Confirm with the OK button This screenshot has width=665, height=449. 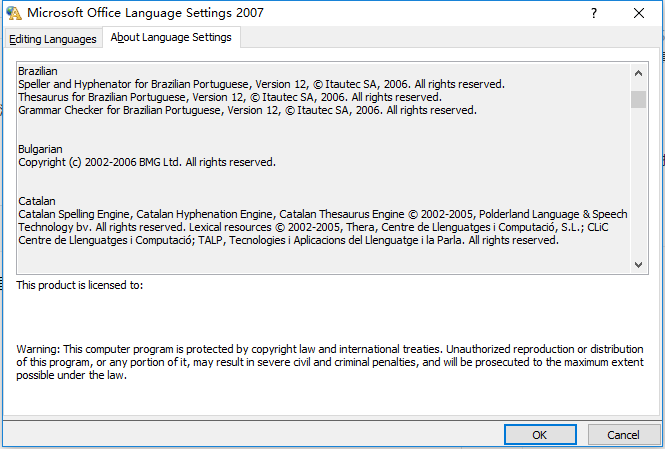click(x=540, y=435)
